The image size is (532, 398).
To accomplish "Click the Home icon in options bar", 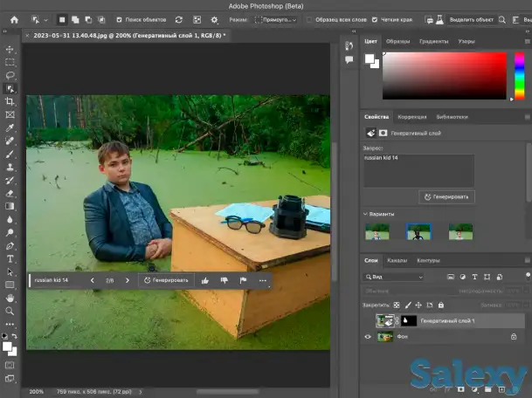I will pos(14,19).
